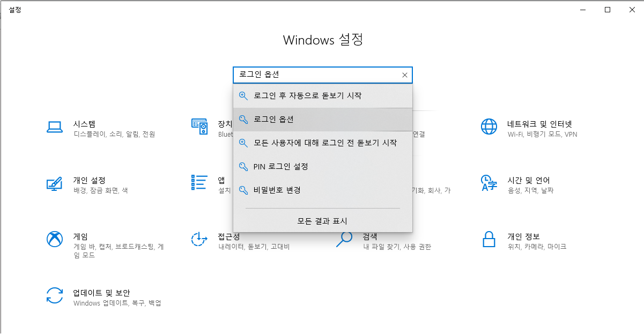This screenshot has width=644, height=334.
Task: Choose the 로그인 옵션 search suggestion
Action: 323,120
